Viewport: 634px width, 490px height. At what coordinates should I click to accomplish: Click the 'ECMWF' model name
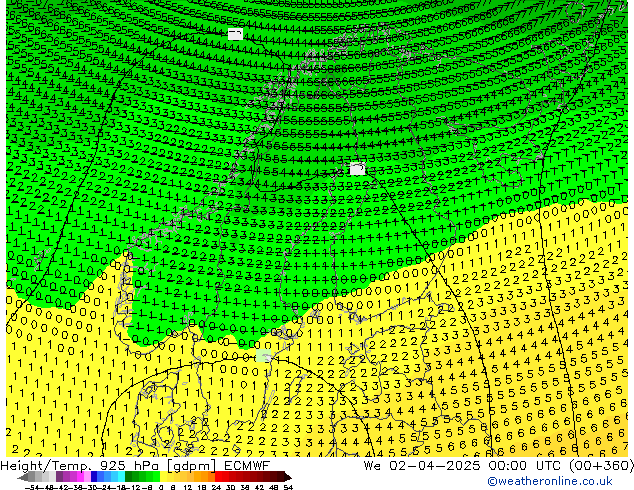tap(247, 466)
